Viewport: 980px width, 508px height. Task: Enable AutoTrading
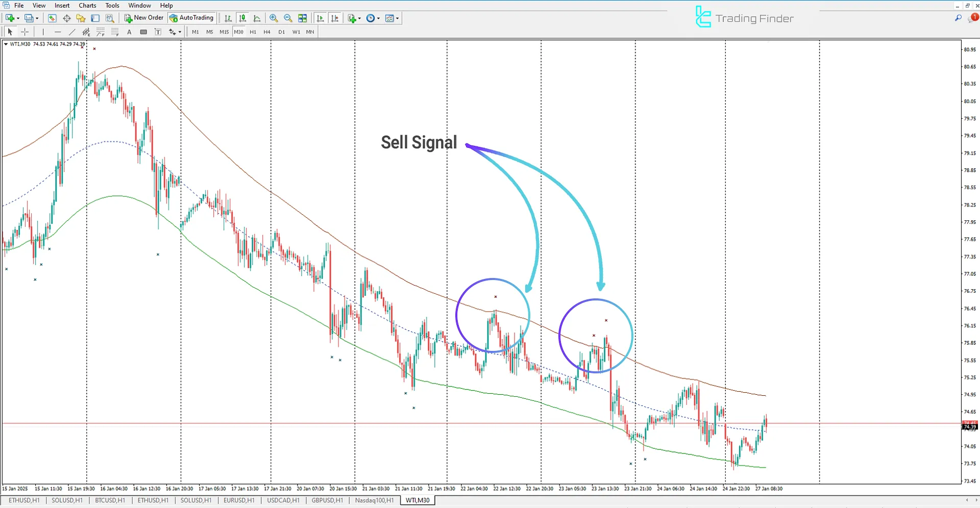pos(192,17)
